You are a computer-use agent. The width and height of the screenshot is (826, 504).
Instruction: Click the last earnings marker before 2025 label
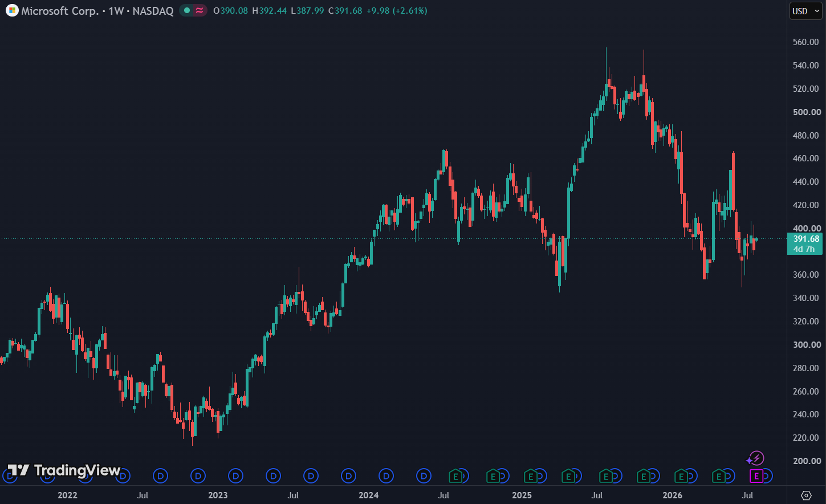click(493, 475)
